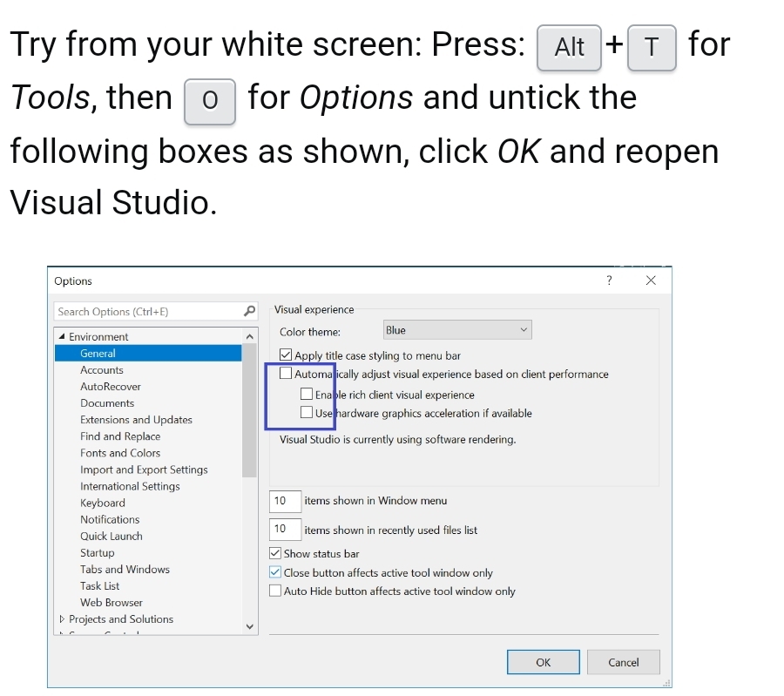
Task: Select Documents in the options tree
Action: [107, 403]
